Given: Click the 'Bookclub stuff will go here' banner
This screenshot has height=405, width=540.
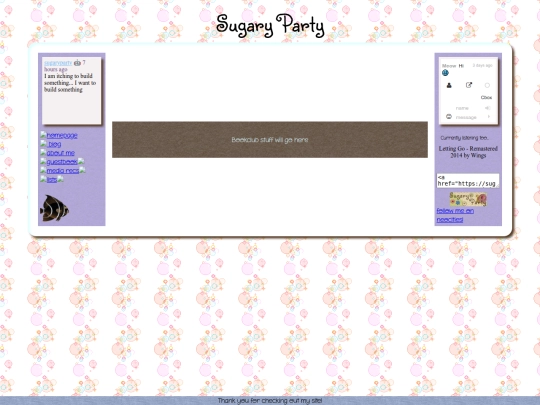Looking at the screenshot, I should click(270, 140).
